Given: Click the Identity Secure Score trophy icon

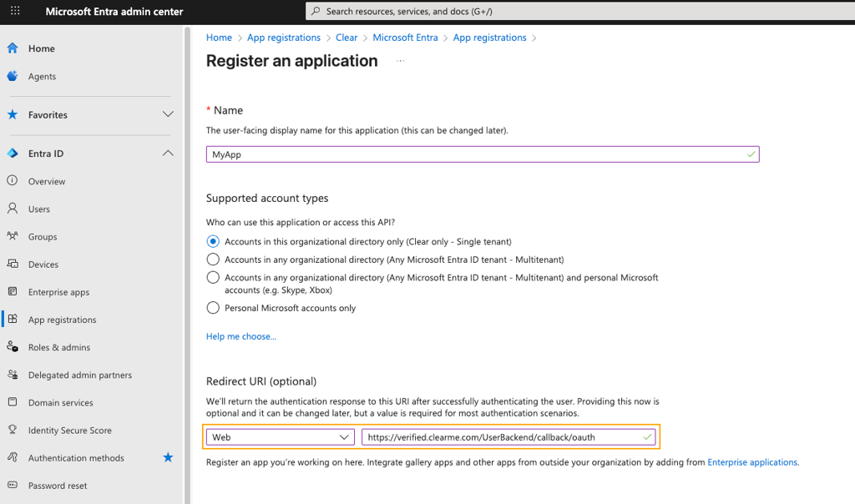Looking at the screenshot, I should coord(13,430).
